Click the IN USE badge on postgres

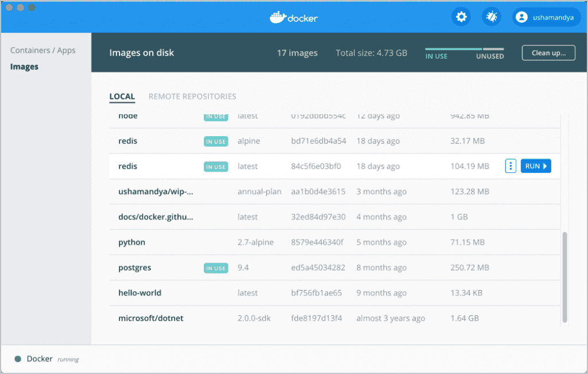click(x=215, y=268)
